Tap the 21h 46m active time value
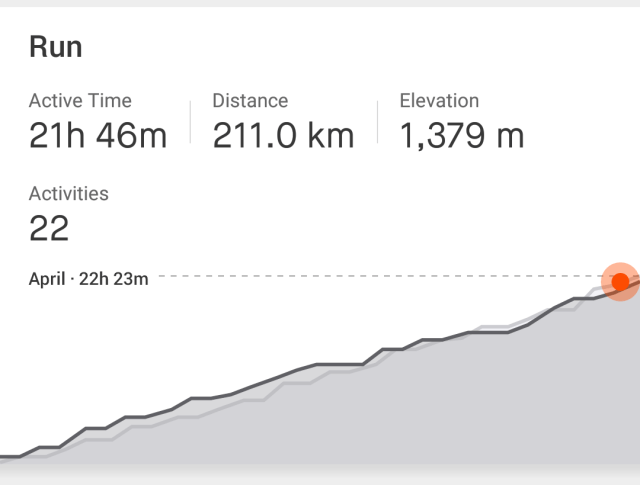640x485 pixels. [x=97, y=135]
